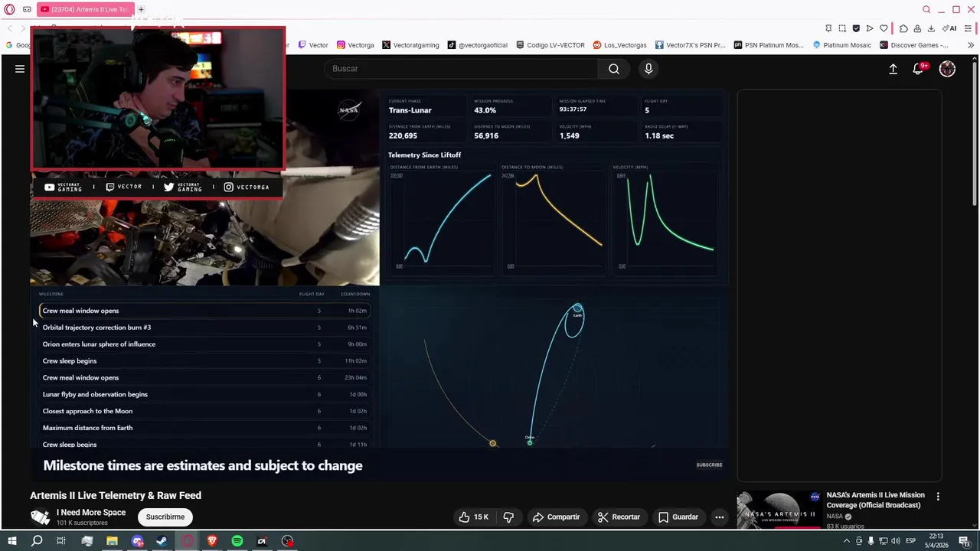980x551 pixels.
Task: Open Codigo LV-VECTOR bookmark
Action: tap(550, 45)
